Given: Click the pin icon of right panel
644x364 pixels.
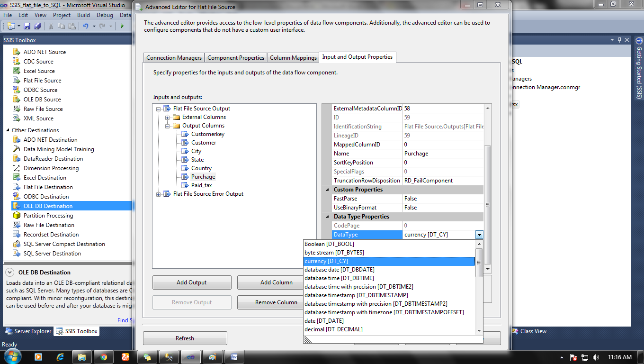Looking at the screenshot, I should tap(618, 40).
